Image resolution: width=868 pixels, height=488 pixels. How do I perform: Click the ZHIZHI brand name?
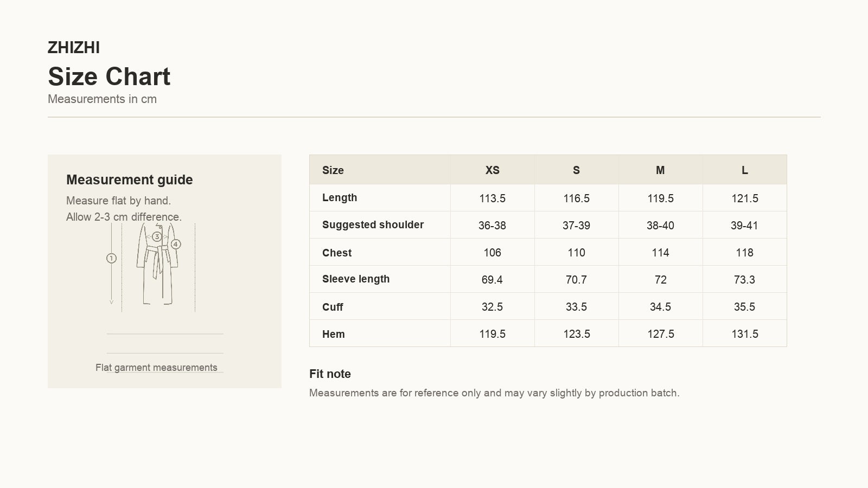pos(74,48)
